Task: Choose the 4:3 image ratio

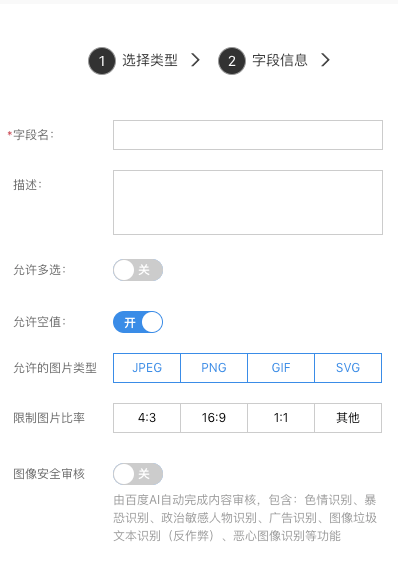Action: (x=147, y=418)
